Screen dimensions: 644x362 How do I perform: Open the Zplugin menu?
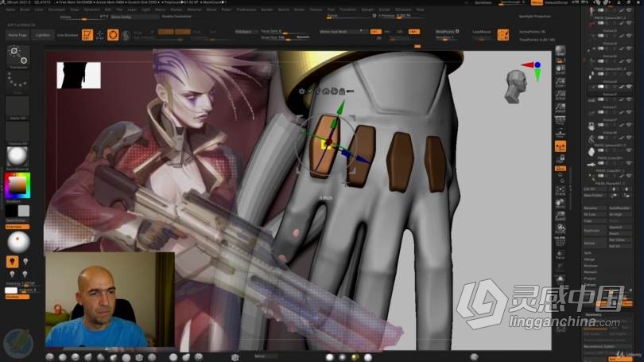point(367,10)
